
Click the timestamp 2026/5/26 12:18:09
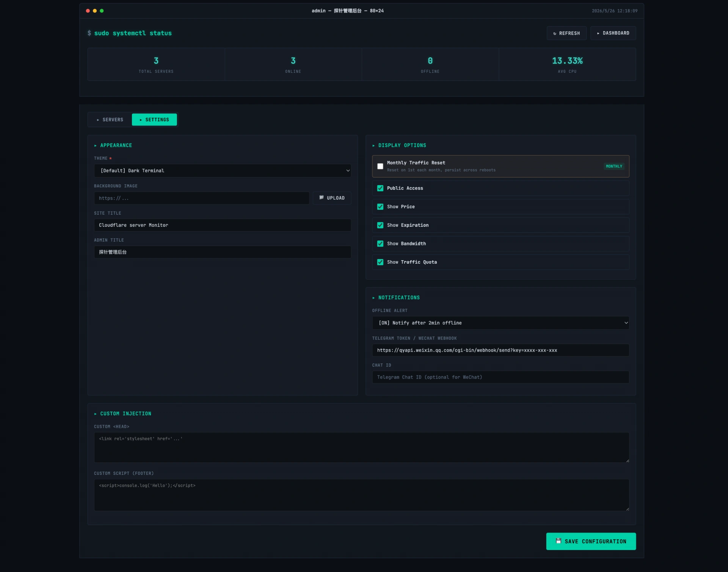tap(615, 11)
